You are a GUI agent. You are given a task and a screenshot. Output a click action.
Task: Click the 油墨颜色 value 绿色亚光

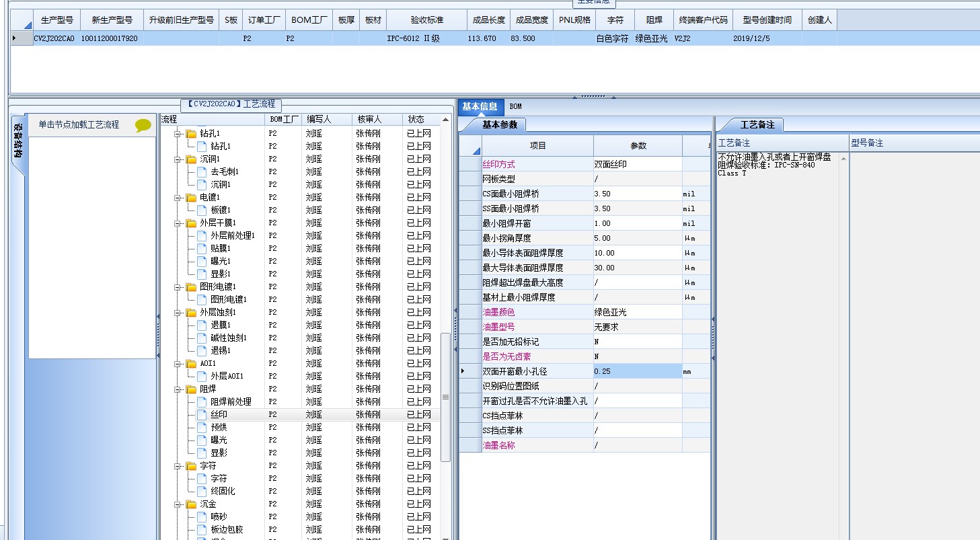638,312
